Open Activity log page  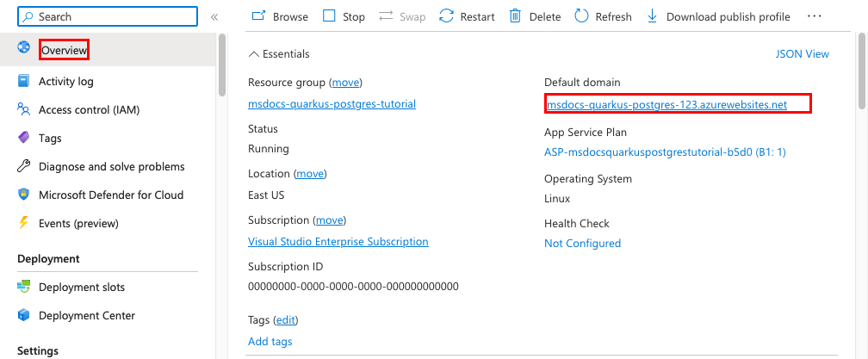[x=65, y=81]
